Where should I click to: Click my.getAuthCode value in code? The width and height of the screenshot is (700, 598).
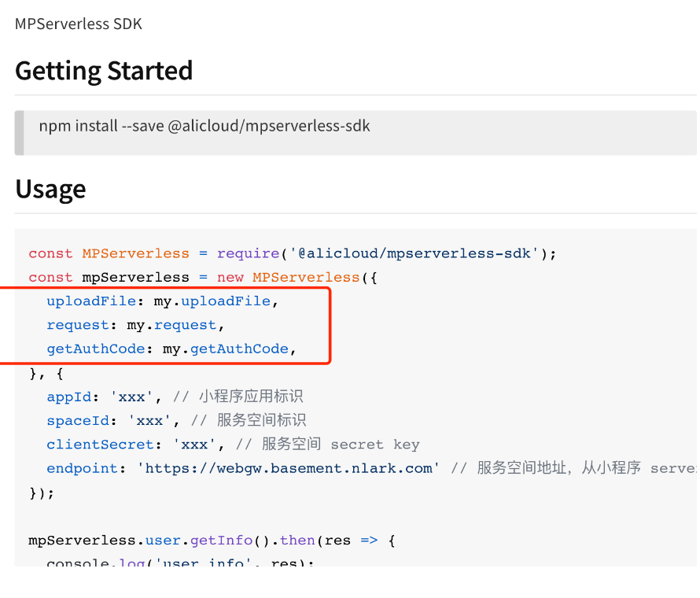(227, 349)
